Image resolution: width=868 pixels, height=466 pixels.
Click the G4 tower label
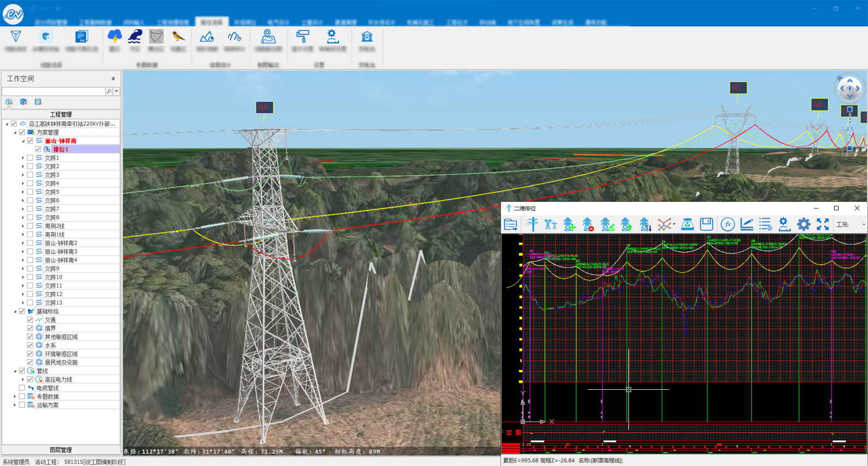(264, 107)
